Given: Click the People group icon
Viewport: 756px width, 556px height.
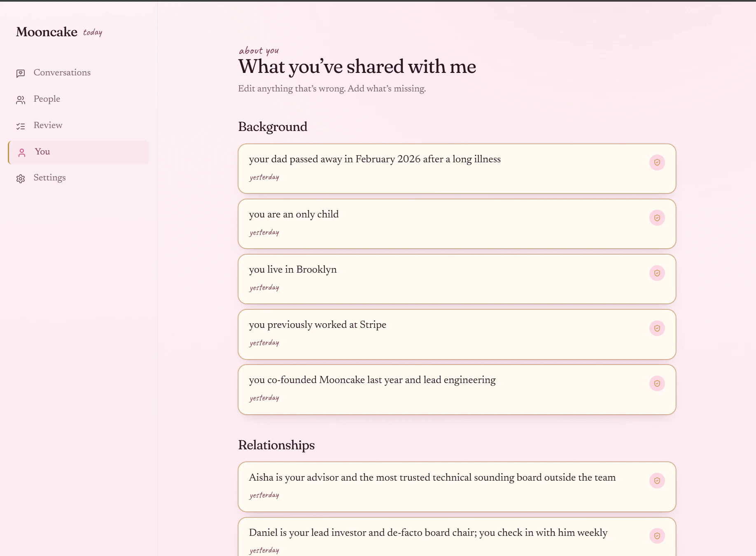Looking at the screenshot, I should click(x=21, y=100).
